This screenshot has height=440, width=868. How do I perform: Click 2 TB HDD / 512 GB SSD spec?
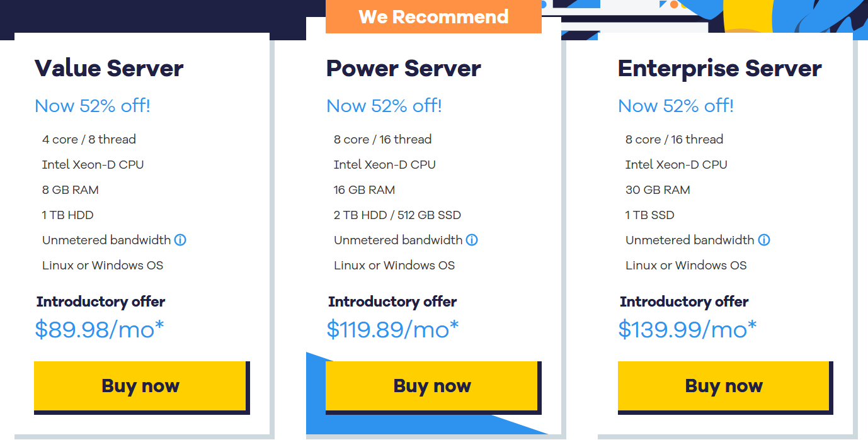tap(397, 215)
